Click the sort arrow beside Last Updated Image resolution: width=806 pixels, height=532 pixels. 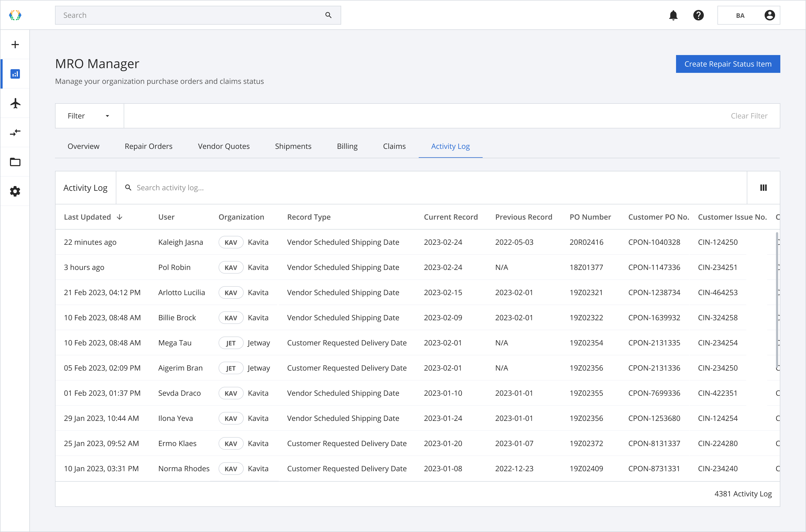click(x=119, y=217)
